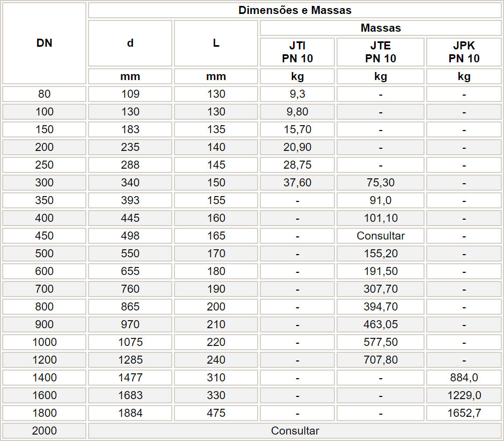Click the DN cell '1800'

[45, 413]
